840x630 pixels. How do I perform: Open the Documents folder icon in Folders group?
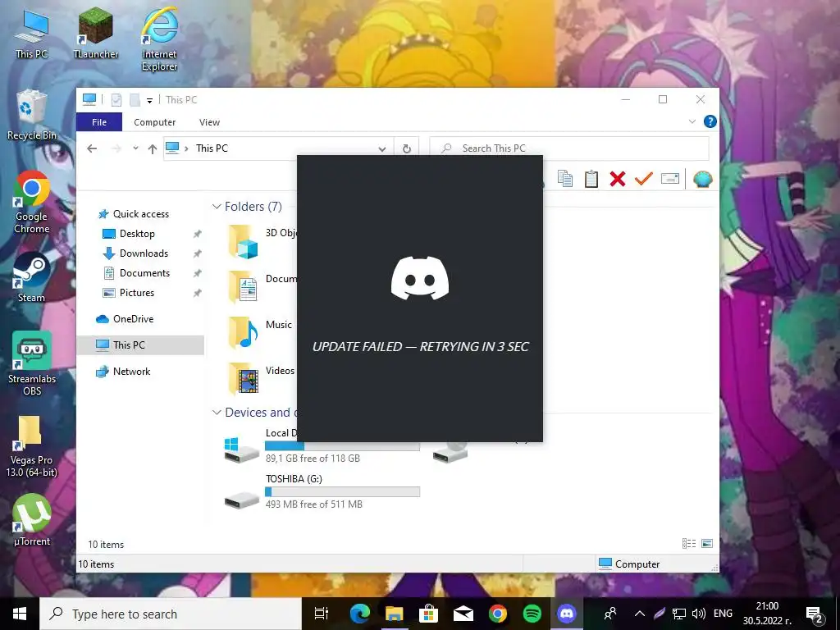(243, 286)
